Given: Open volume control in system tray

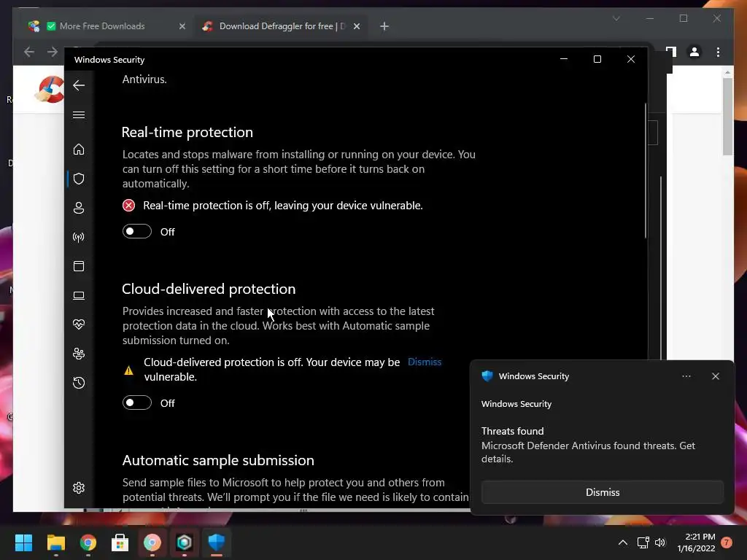Looking at the screenshot, I should [660, 542].
